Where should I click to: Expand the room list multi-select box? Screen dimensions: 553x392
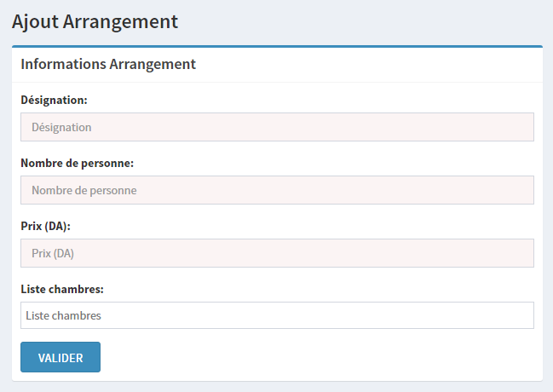click(x=277, y=315)
